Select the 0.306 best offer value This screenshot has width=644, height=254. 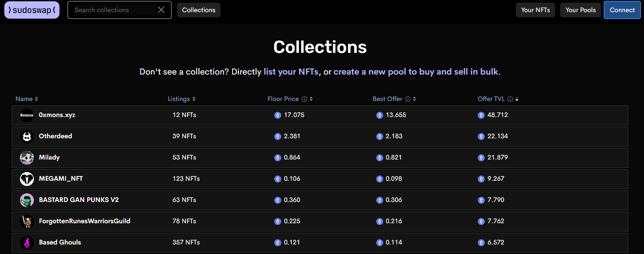(394, 200)
